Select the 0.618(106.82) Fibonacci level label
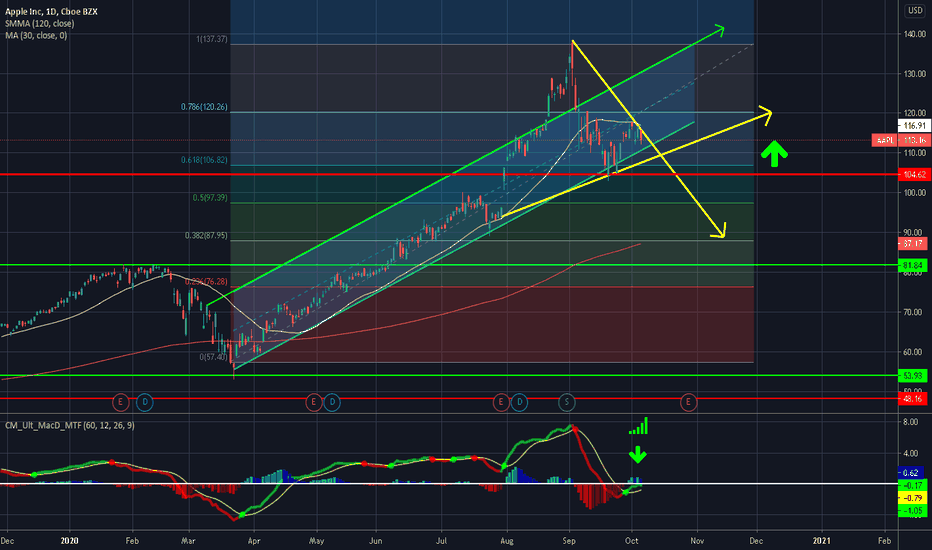Viewport: 932px width, 550px height. click(x=204, y=160)
